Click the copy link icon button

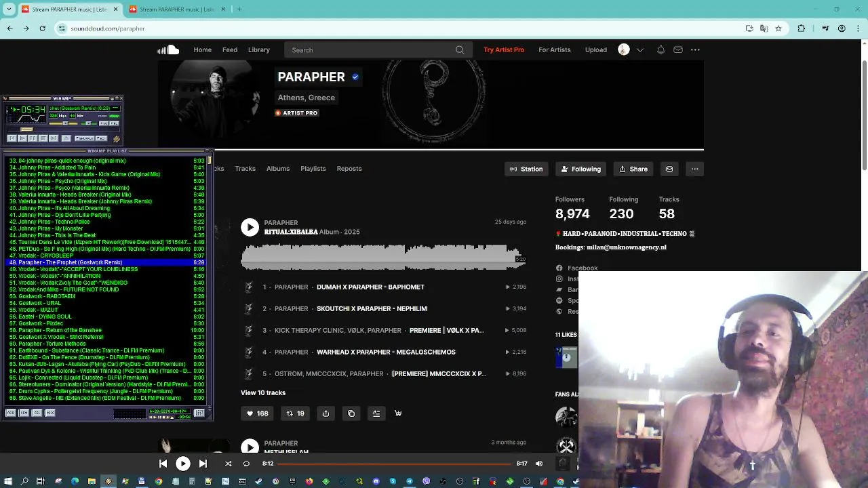[x=351, y=413]
